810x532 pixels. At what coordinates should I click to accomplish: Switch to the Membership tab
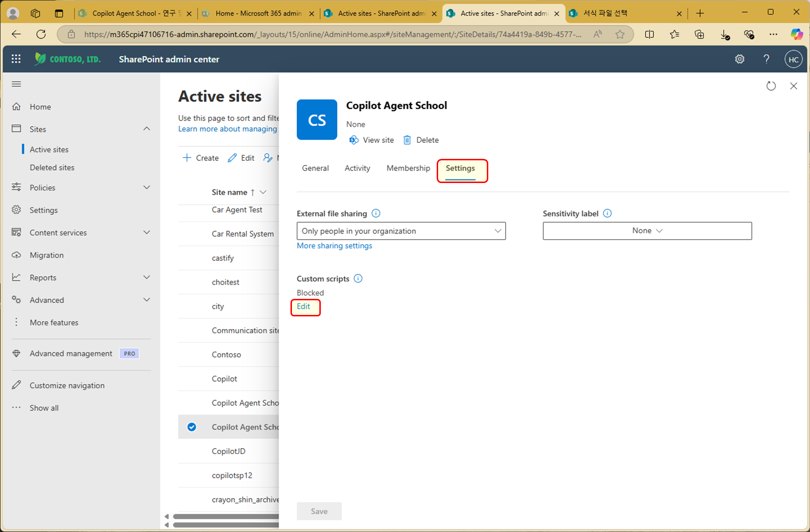(x=408, y=168)
